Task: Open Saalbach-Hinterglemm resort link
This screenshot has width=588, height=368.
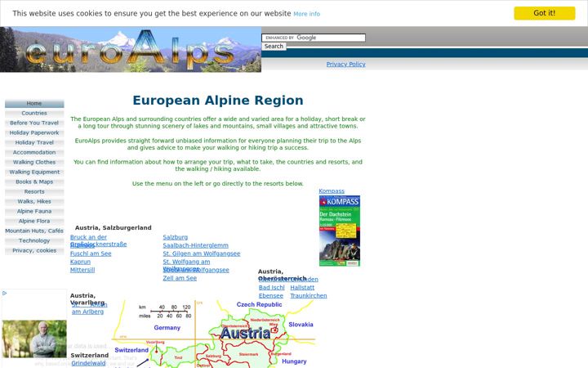Action: tap(195, 245)
